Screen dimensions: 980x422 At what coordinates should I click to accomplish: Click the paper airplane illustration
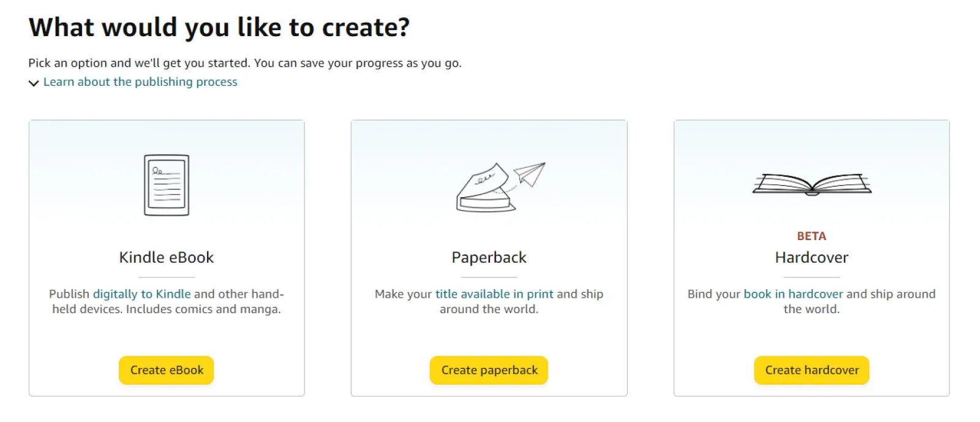pyautogui.click(x=530, y=173)
